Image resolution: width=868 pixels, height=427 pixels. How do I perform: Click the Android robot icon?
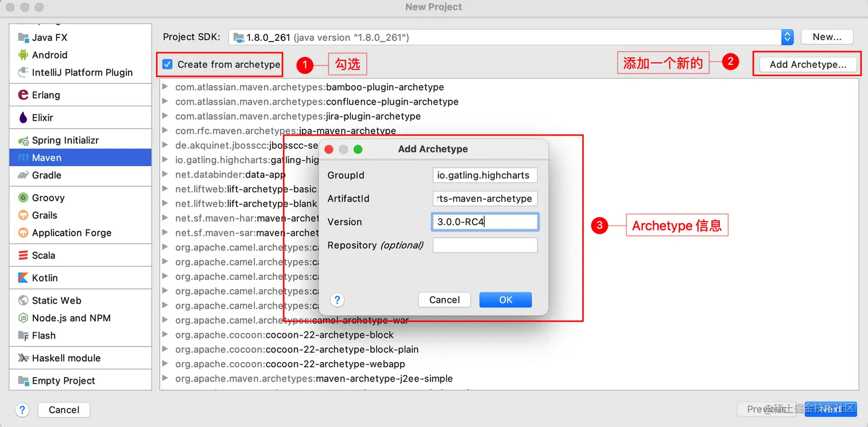tap(23, 55)
